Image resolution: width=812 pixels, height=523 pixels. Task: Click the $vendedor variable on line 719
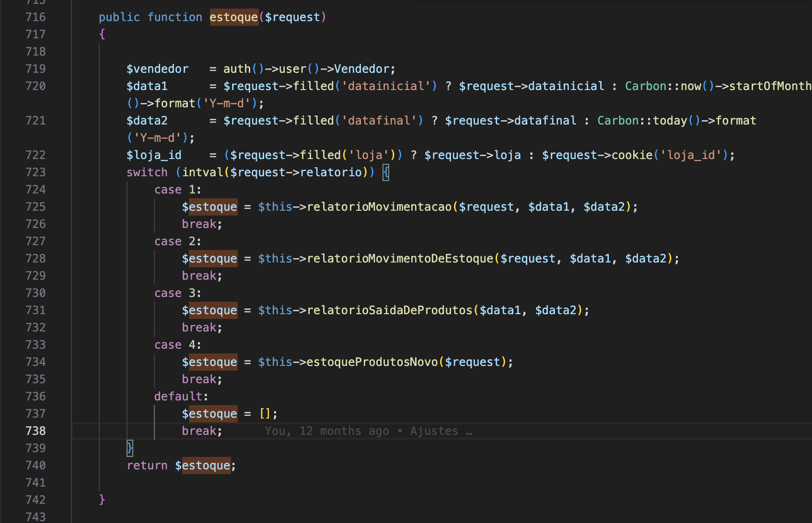(x=157, y=69)
